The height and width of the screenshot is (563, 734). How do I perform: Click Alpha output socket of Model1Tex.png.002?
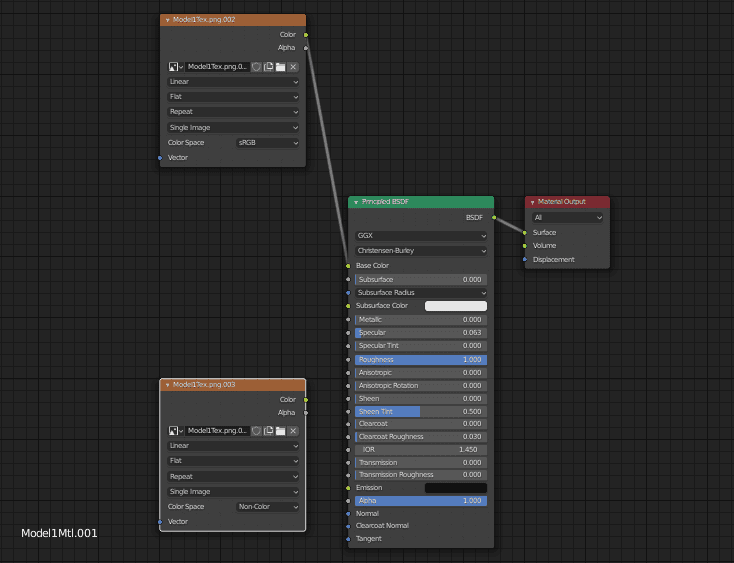tap(306, 48)
